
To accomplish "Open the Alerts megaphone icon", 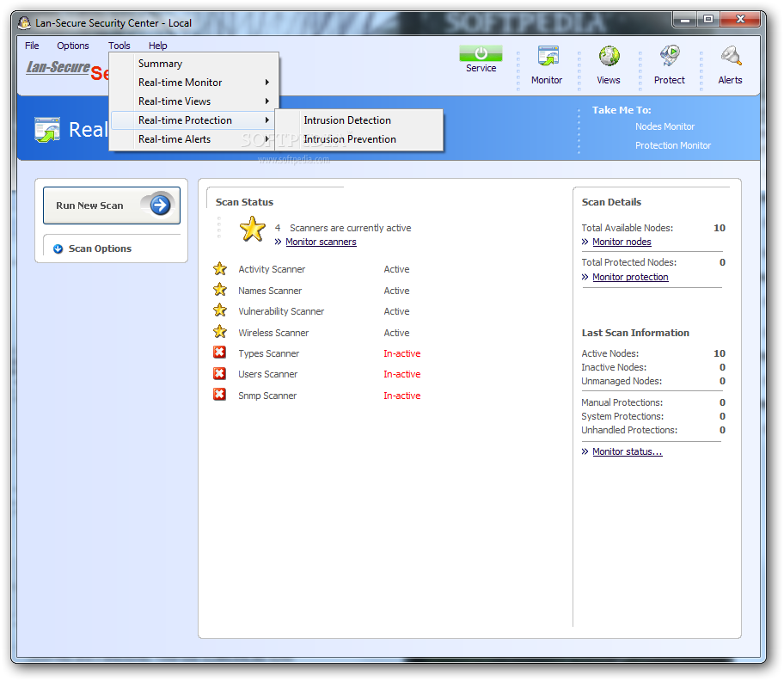I will coord(731,56).
